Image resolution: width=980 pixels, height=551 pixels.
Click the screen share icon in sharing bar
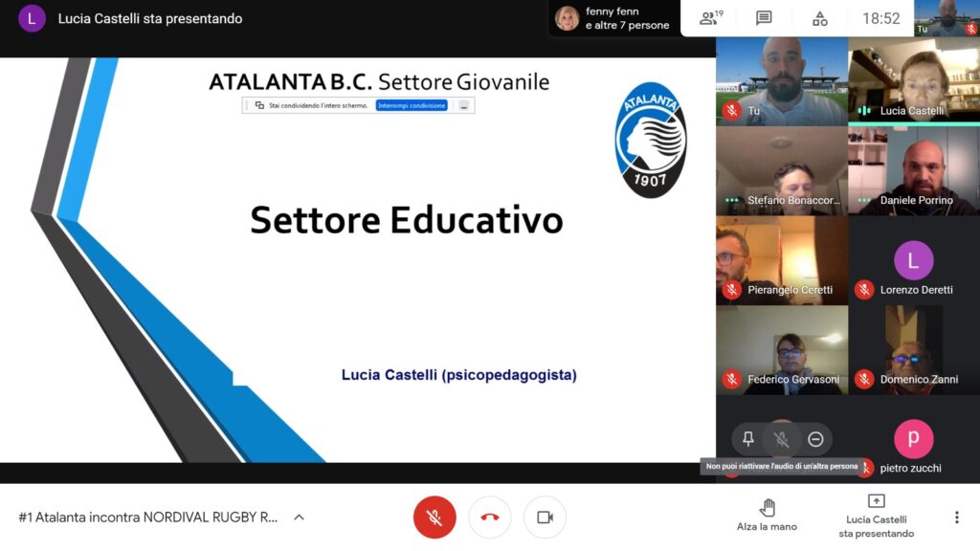[259, 105]
